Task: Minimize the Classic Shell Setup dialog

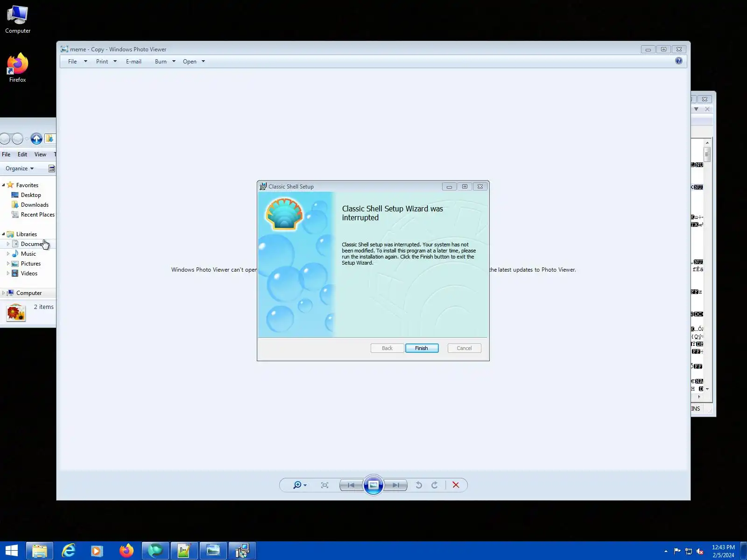Action: pos(449,187)
